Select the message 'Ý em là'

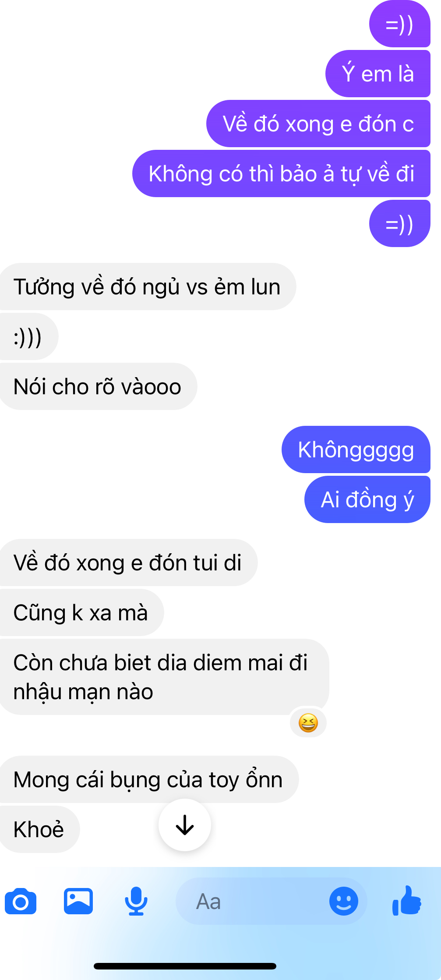(x=378, y=74)
